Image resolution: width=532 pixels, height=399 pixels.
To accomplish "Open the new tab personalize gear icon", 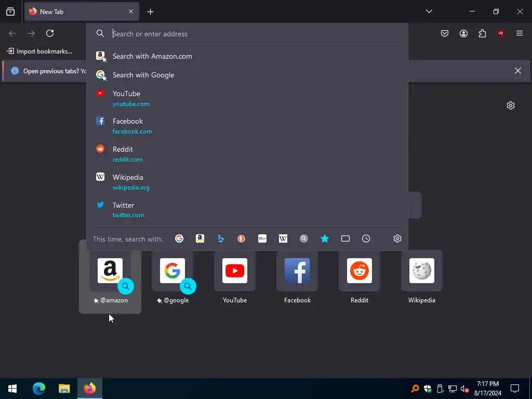I will point(510,105).
